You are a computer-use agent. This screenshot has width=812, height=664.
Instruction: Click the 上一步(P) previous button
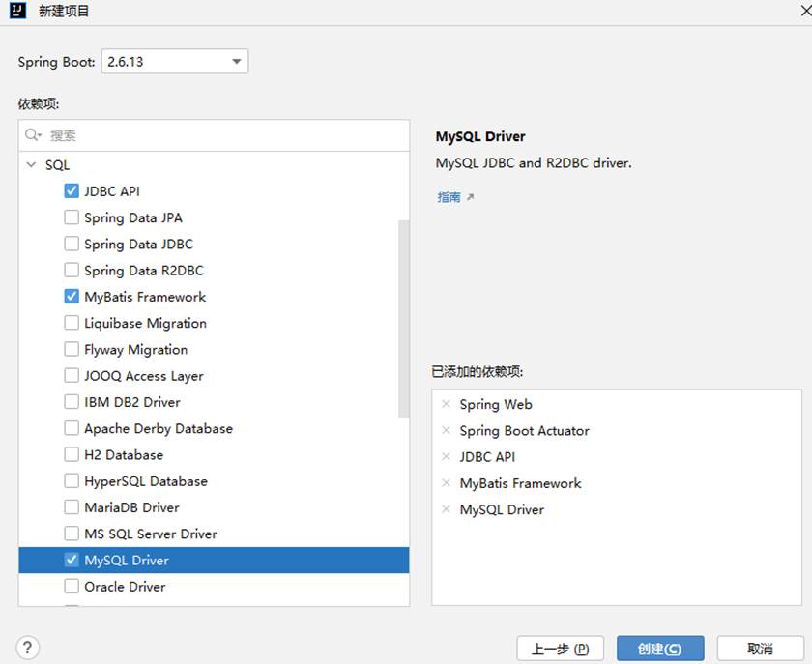561,649
